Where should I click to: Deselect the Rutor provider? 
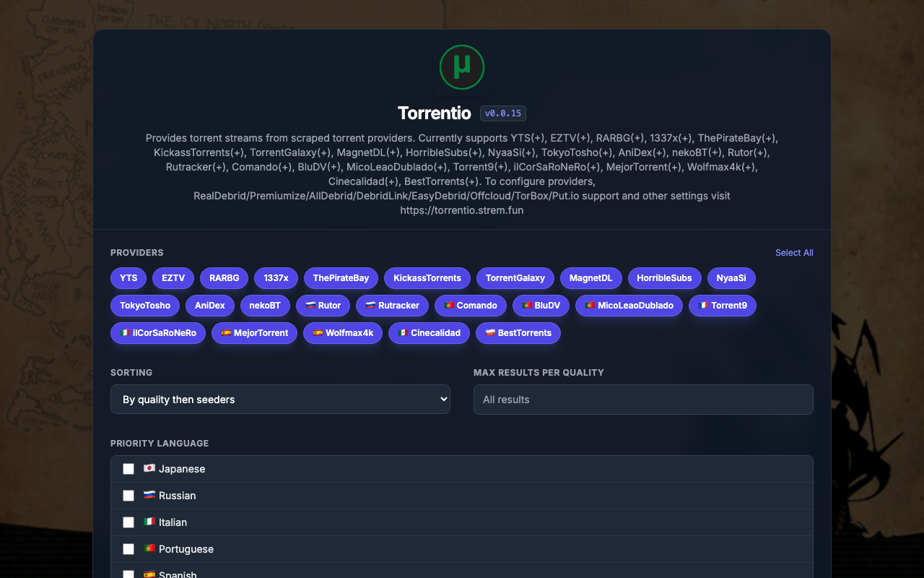point(323,306)
